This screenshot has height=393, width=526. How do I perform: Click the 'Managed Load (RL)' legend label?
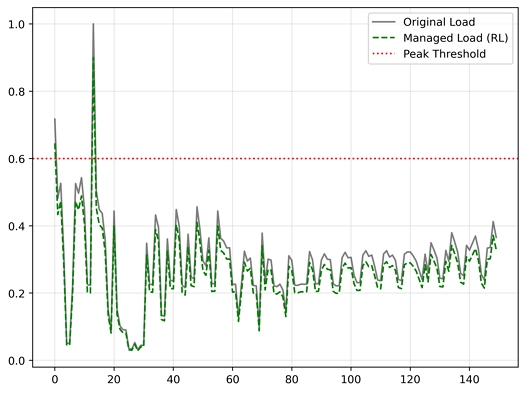[456, 38]
